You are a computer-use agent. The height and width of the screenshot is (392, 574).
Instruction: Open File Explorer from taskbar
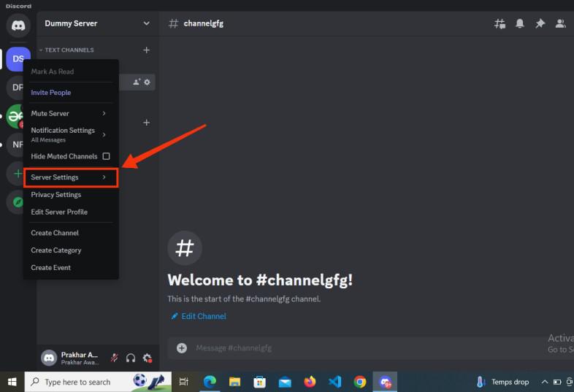point(234,382)
